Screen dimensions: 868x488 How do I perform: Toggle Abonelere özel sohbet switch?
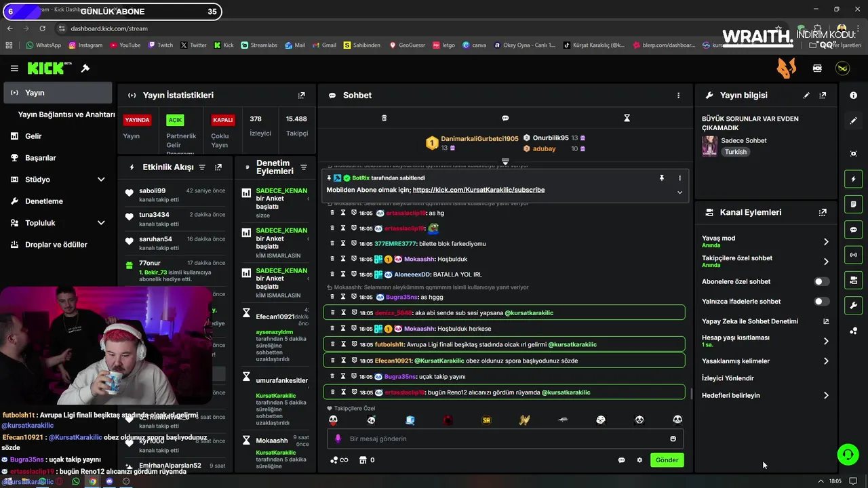tap(821, 281)
